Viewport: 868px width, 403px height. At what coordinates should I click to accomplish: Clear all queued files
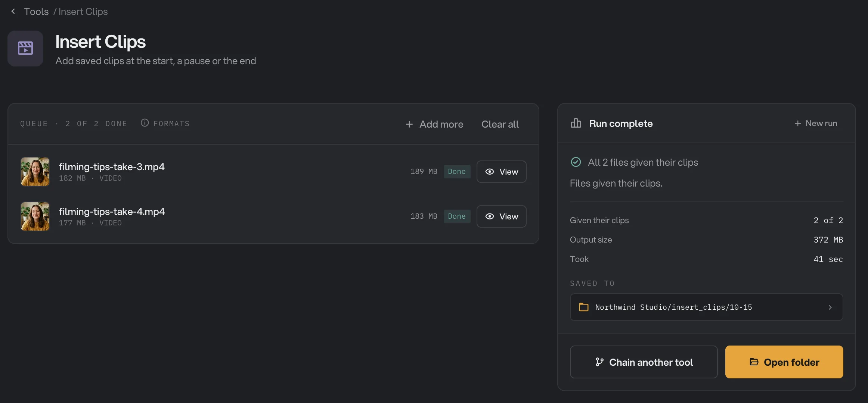500,124
